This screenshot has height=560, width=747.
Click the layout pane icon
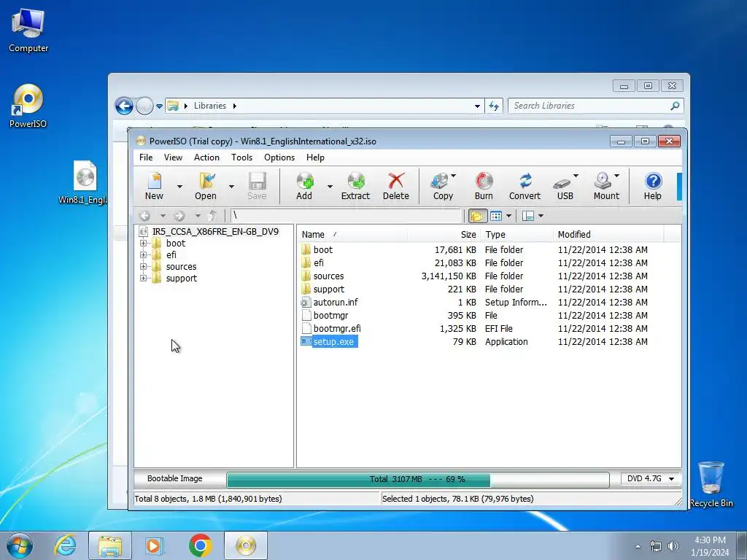(x=528, y=216)
